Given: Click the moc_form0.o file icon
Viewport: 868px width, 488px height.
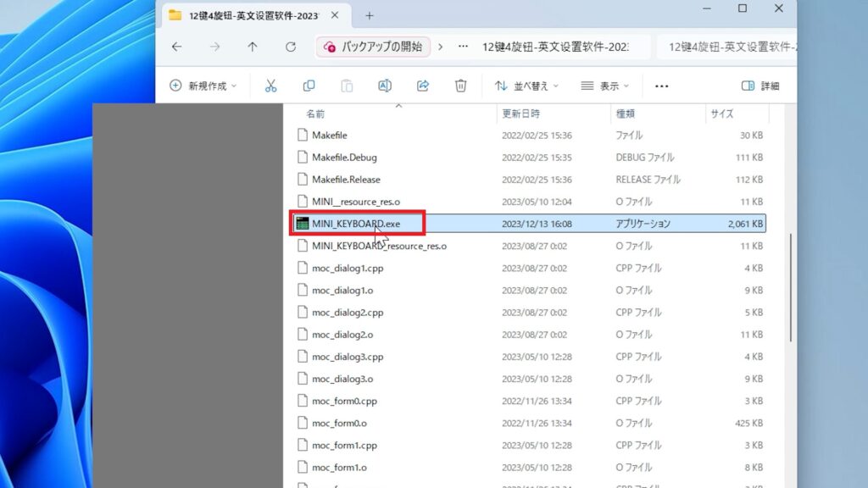Looking at the screenshot, I should tap(303, 423).
